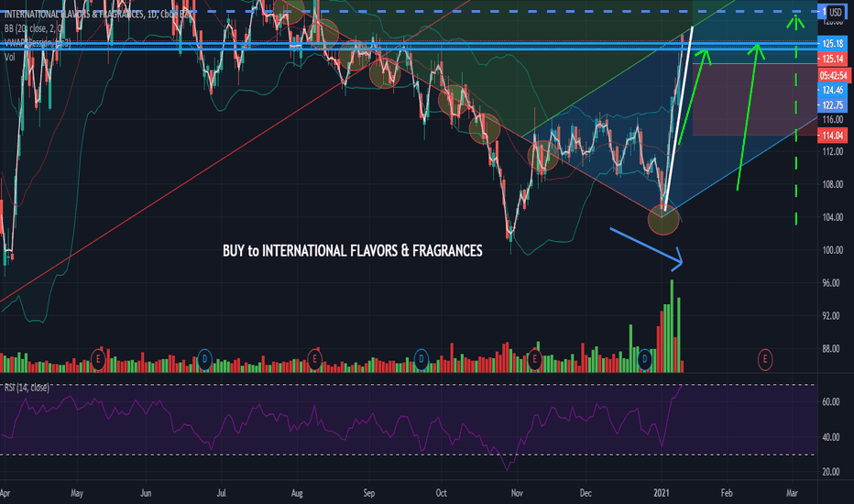This screenshot has height=504, width=854.
Task: Click the RSI 20.00 axis value
Action: 830,472
